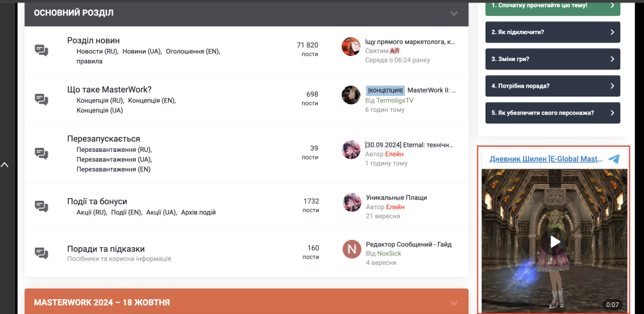This screenshot has width=644, height=314.
Task: Open the Дневник Шилен channel link
Action: tap(545, 159)
